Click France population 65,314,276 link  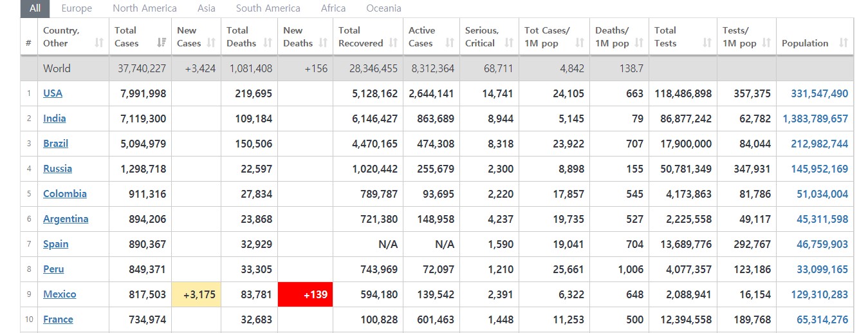[822, 319]
